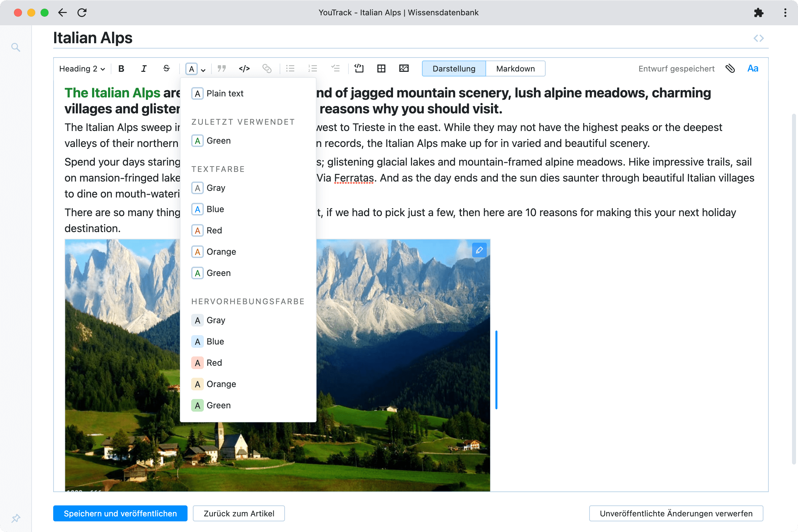This screenshot has width=798, height=532.
Task: Click Zurück zum Artikel
Action: coord(238,513)
